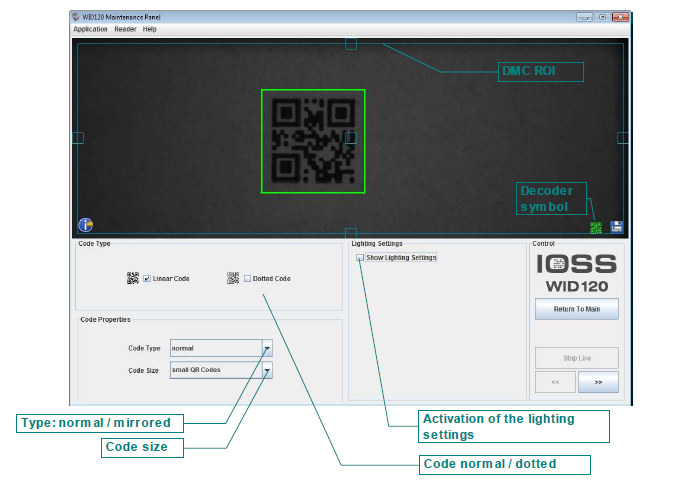Click the Dotted Code sample icon
Image resolution: width=690 pixels, height=489 pixels.
click(x=233, y=278)
